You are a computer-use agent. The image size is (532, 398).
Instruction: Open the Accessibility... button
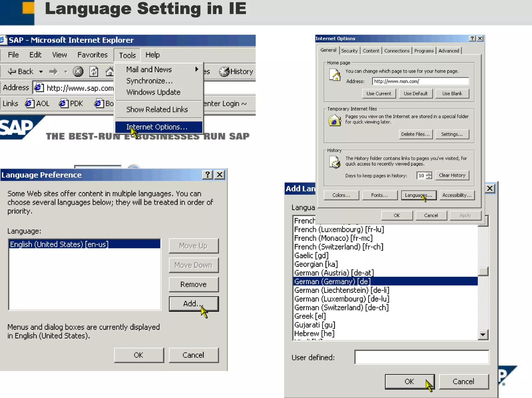(457, 195)
